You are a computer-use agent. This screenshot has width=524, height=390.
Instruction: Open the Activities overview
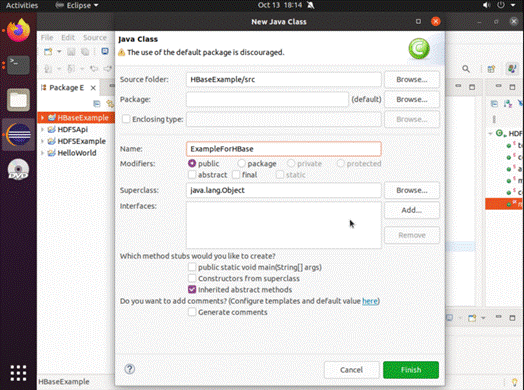pyautogui.click(x=22, y=5)
